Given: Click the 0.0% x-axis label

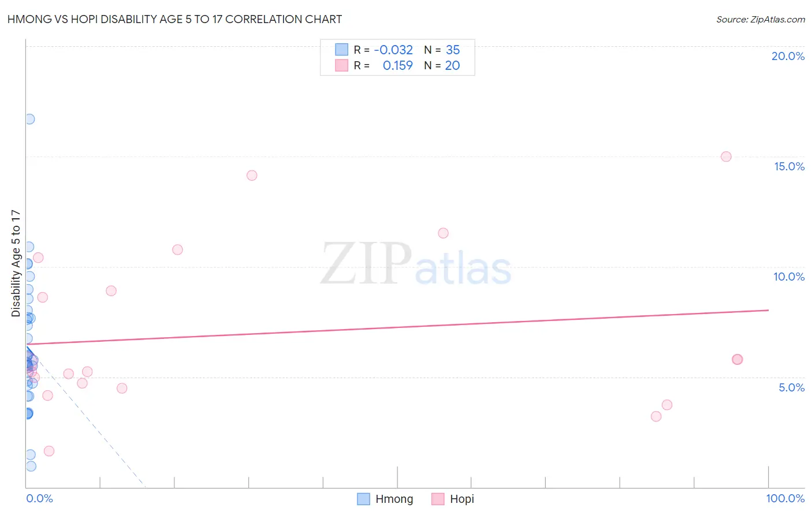Looking at the screenshot, I should (39, 498).
